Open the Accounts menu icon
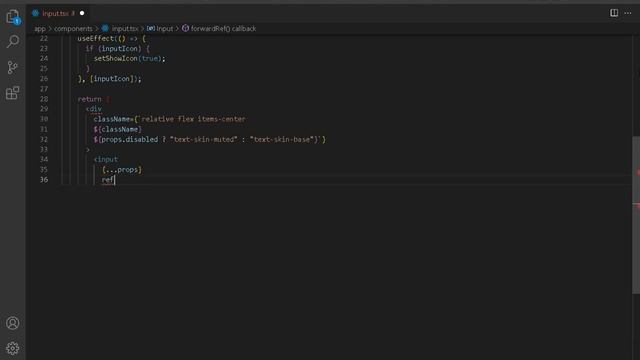This screenshot has height=360, width=640. coord(13,323)
